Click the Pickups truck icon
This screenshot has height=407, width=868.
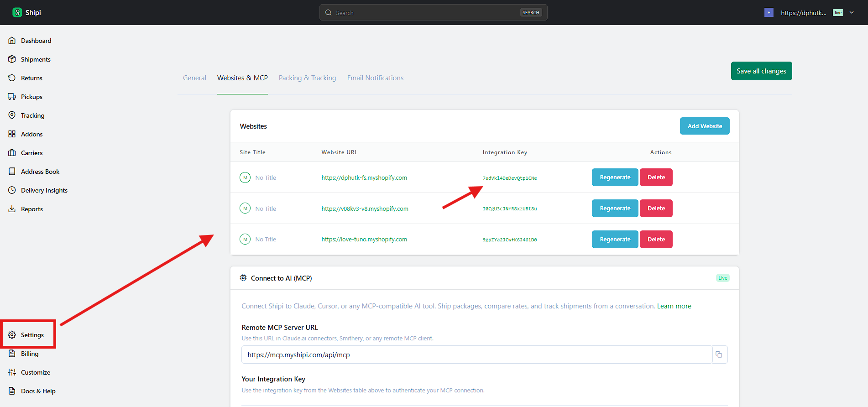point(12,97)
